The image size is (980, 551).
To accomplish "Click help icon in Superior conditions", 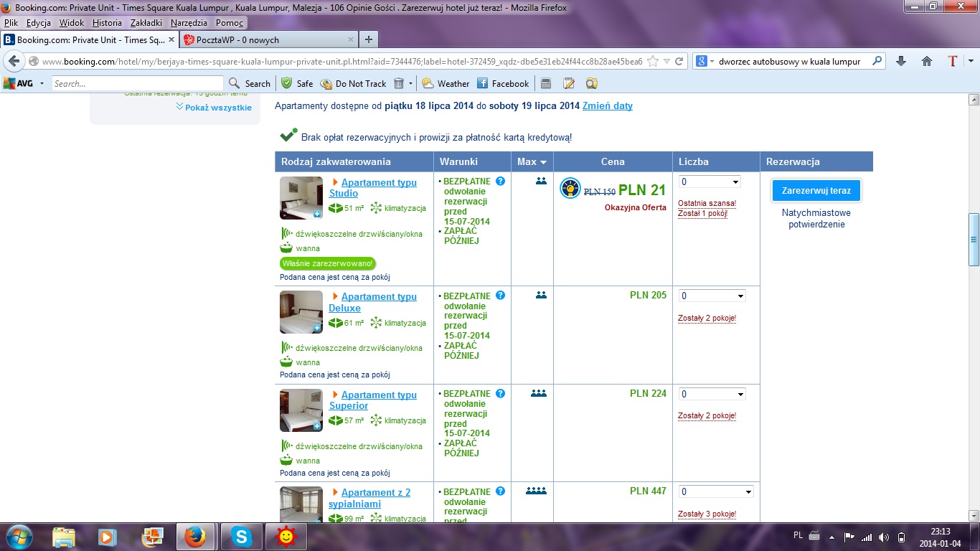I will click(x=500, y=393).
